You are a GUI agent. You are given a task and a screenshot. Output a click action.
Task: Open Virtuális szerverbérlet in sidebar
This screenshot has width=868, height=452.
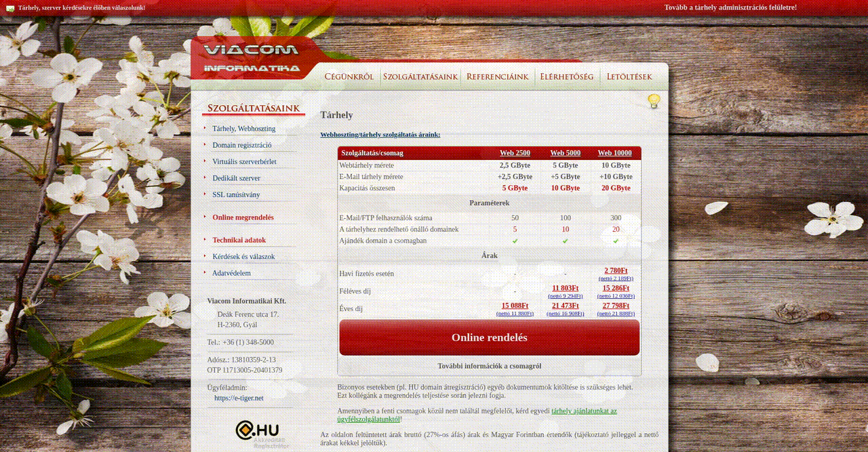tap(244, 162)
